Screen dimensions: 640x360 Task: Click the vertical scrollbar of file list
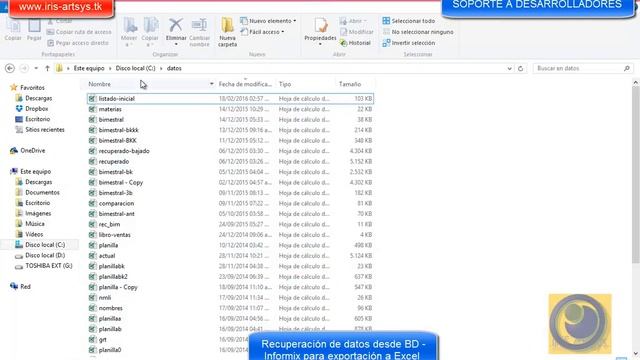(x=636, y=176)
